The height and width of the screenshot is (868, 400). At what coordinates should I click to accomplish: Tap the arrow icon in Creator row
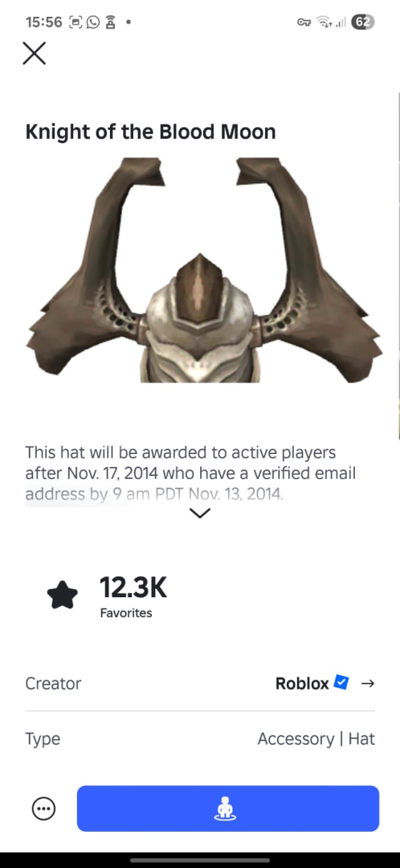pos(367,683)
